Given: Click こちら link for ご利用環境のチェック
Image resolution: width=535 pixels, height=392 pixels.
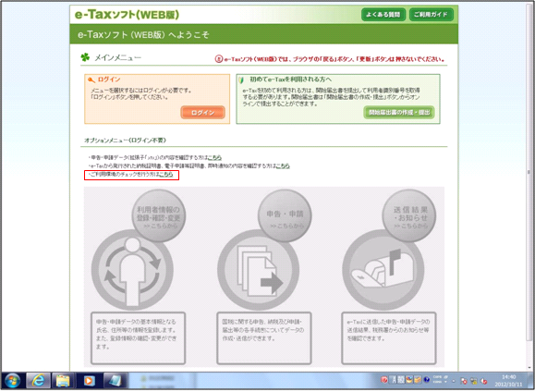Looking at the screenshot, I should 166,175.
